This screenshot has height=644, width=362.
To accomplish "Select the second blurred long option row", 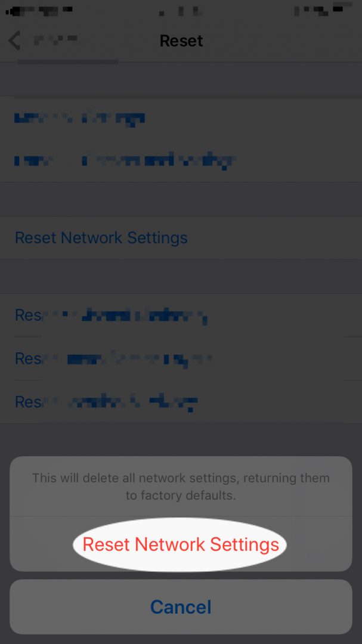I will [x=181, y=160].
